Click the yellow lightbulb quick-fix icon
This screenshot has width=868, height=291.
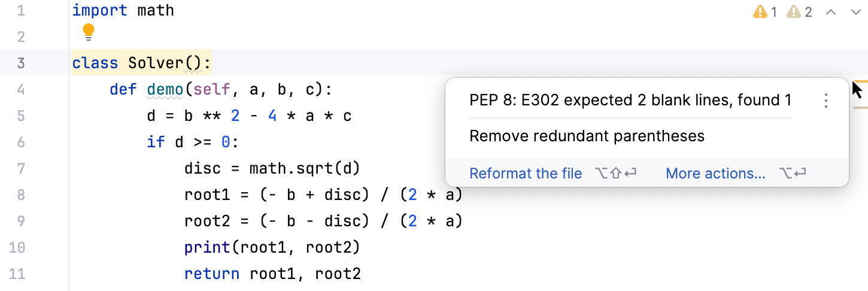pos(89,32)
